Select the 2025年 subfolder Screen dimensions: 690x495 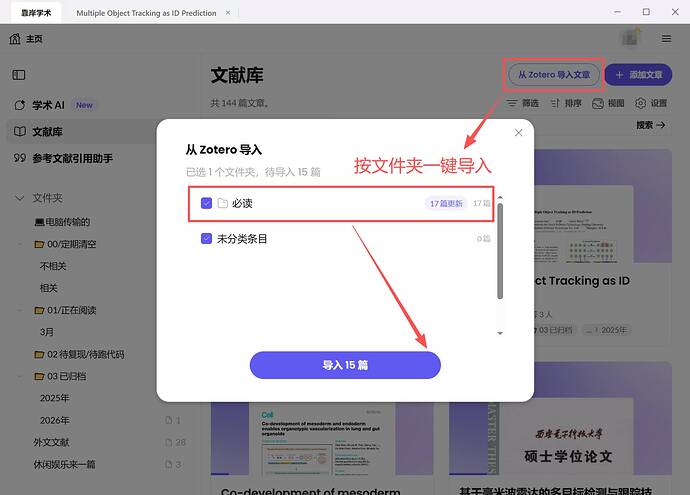[55, 398]
